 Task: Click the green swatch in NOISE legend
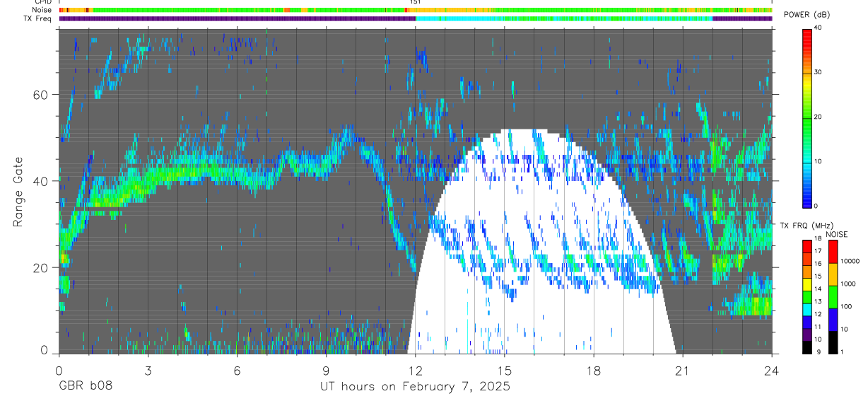[833, 296]
